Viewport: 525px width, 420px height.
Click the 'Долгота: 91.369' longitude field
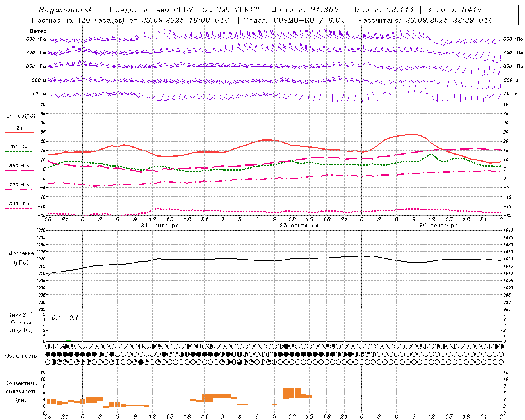coord(305,10)
